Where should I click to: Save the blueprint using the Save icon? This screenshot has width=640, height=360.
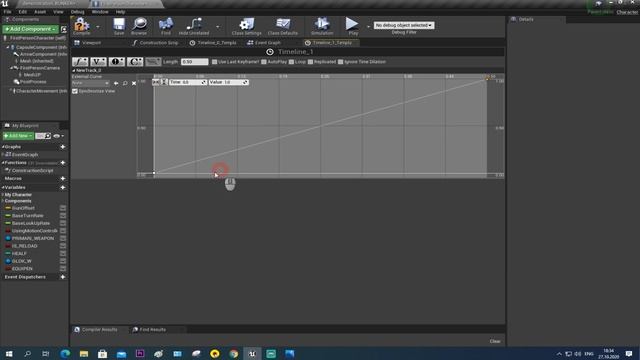[119, 26]
